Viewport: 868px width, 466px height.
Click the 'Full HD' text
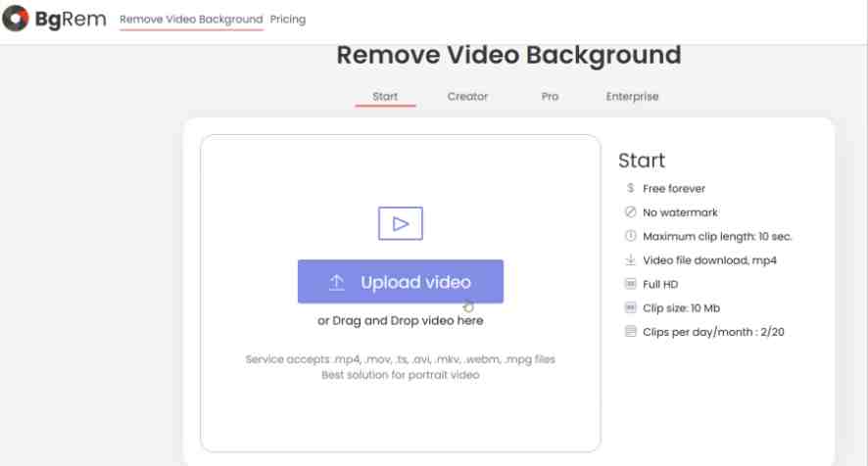point(660,285)
